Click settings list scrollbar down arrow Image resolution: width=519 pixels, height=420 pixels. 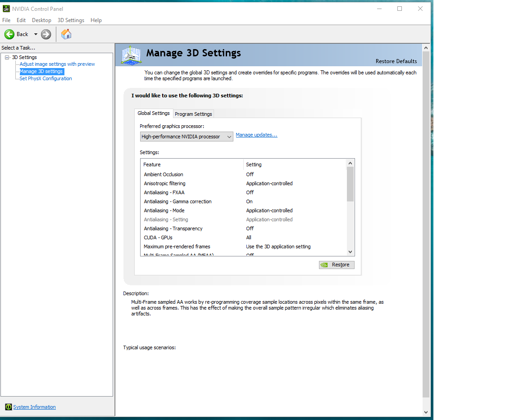coord(350,252)
